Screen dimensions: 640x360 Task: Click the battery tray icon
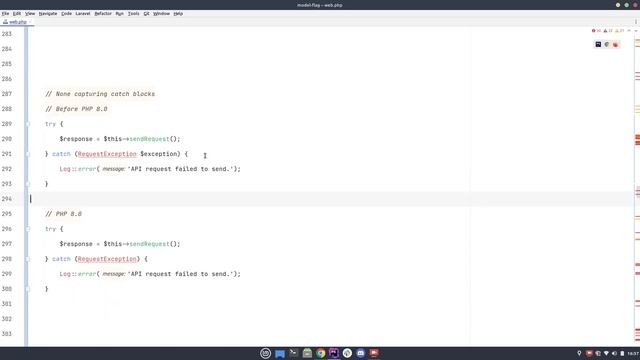click(622, 353)
